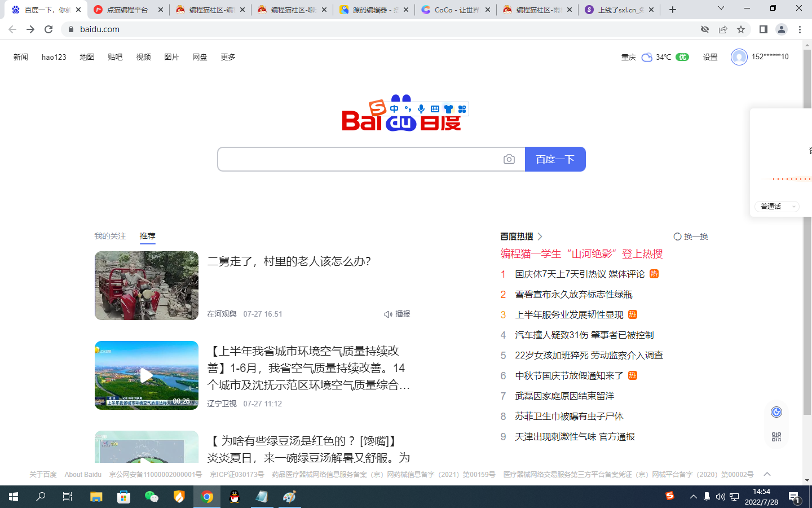Open Sogou toolbox grid icon

pos(462,109)
